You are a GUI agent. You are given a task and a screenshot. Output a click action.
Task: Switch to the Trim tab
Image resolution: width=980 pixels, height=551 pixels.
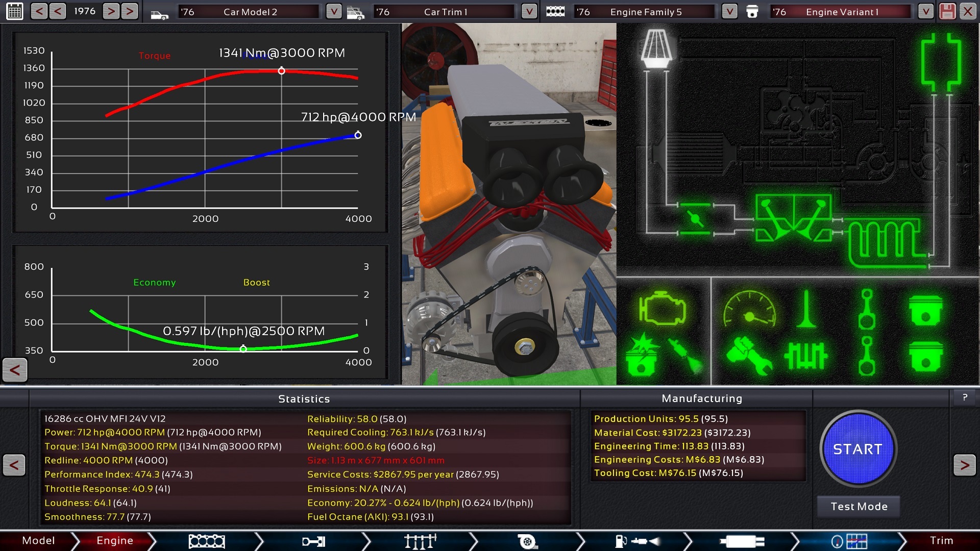pos(941,541)
